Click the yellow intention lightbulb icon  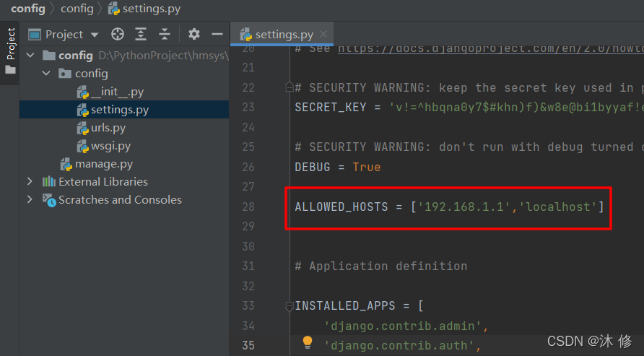(308, 342)
